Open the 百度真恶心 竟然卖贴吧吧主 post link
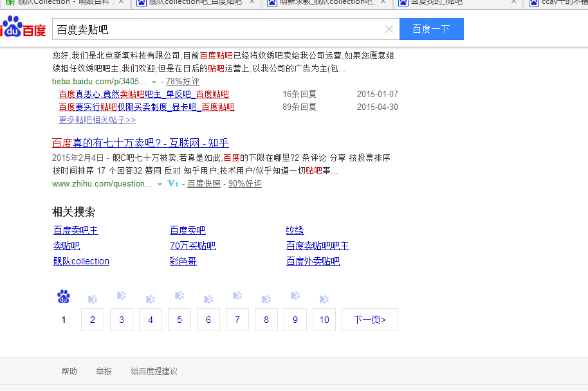 (143, 94)
